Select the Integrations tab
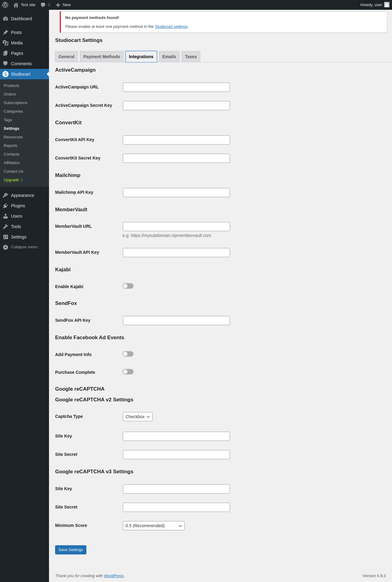Screen dimensions: 392x582 (141, 57)
